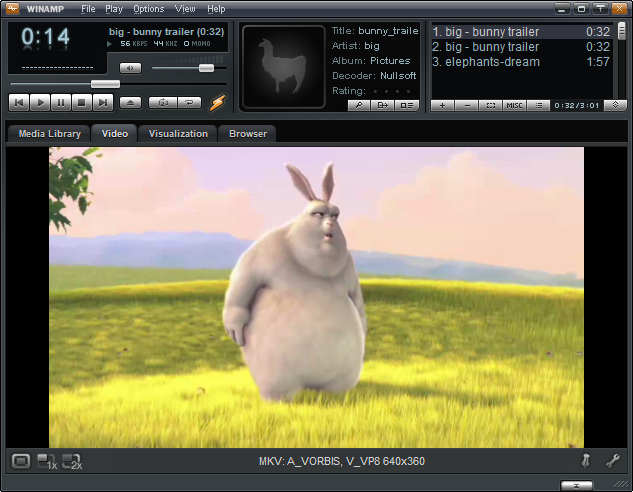This screenshot has height=492, width=633.
Task: Pause the bunny trailer playback
Action: pos(61,103)
